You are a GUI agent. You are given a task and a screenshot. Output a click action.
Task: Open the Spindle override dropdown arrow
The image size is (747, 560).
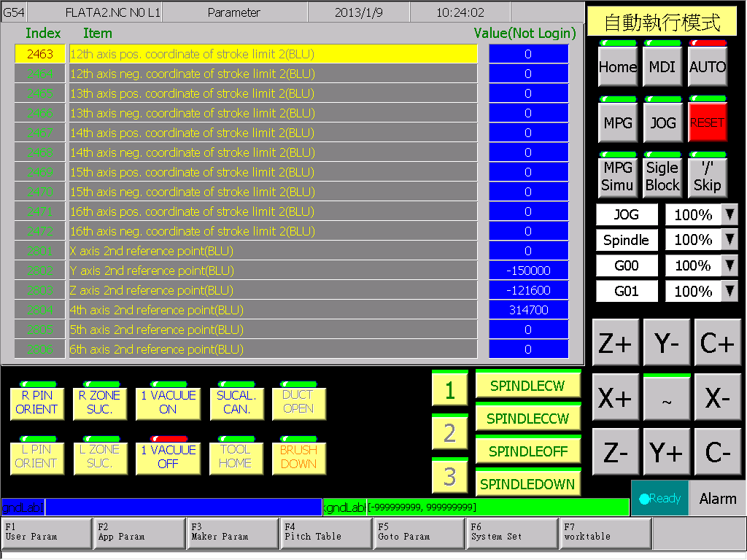pyautogui.click(x=729, y=240)
